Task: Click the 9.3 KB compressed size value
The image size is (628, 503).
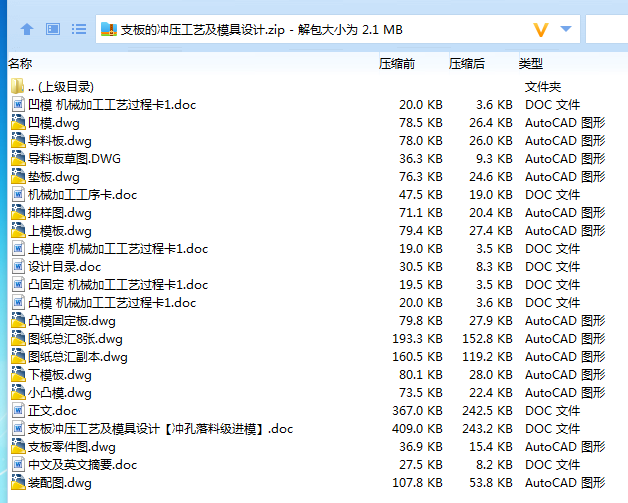Action: coord(494,159)
